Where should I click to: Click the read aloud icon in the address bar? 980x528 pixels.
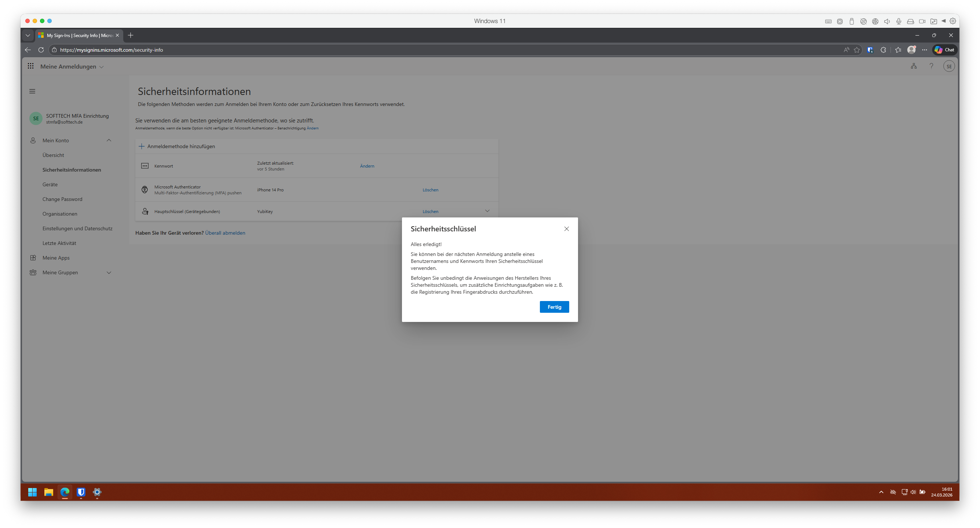846,50
